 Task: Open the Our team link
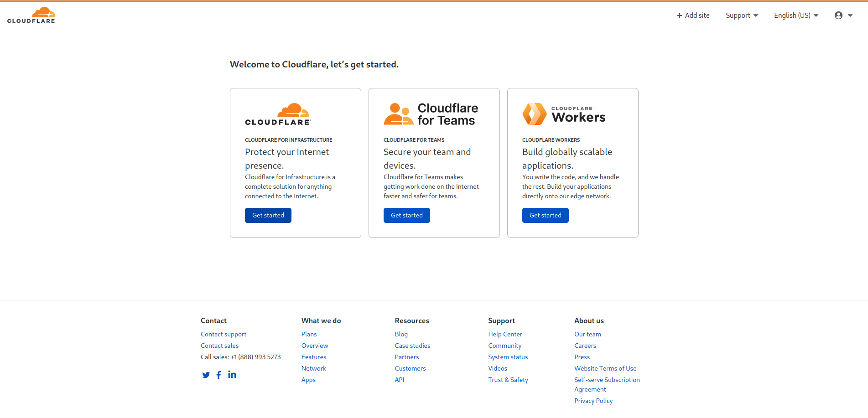click(588, 334)
